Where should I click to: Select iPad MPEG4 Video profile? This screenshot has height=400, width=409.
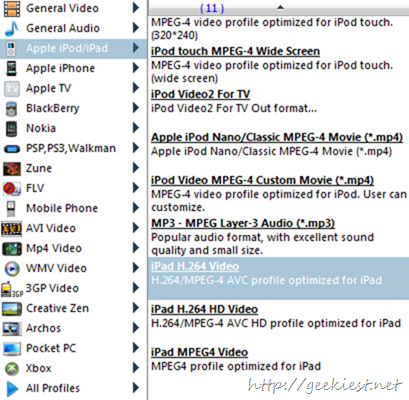199,352
